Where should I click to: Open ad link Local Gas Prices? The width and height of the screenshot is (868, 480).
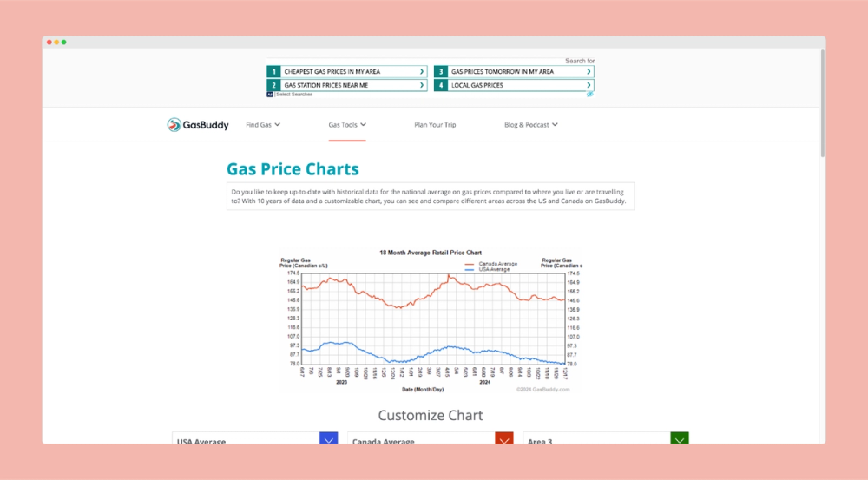(514, 85)
